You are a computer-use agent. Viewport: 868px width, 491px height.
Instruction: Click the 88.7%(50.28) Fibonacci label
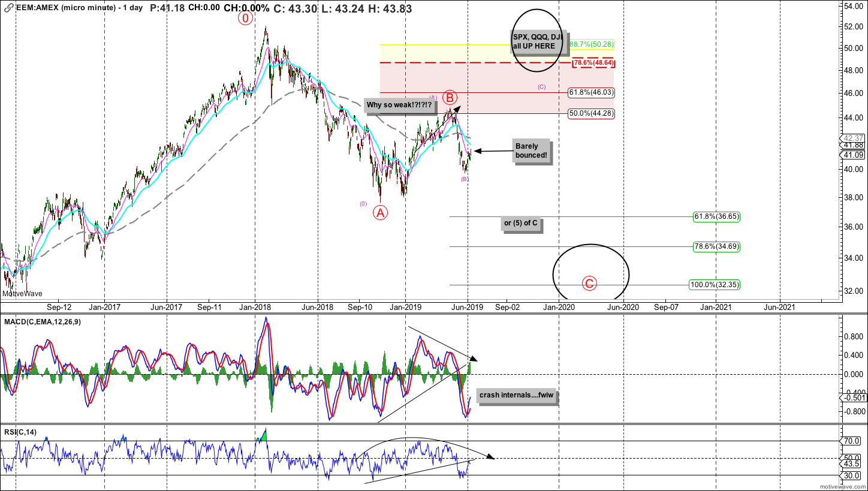pos(592,44)
